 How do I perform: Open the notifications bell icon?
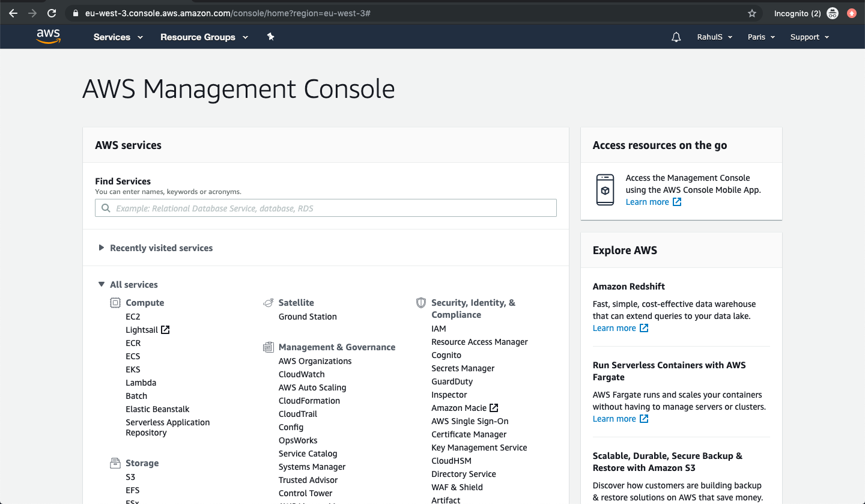coord(676,37)
